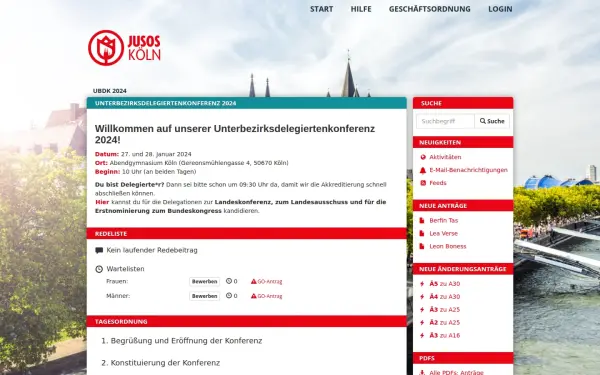
Task: Click the document icon beside Berfin Tas
Action: tap(422, 220)
